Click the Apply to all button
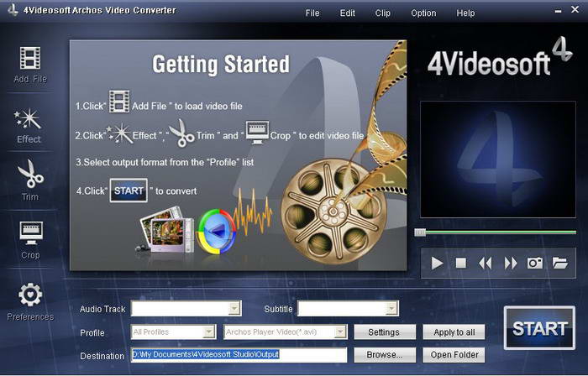Viewport: 588px width, 376px height. pyautogui.click(x=454, y=332)
